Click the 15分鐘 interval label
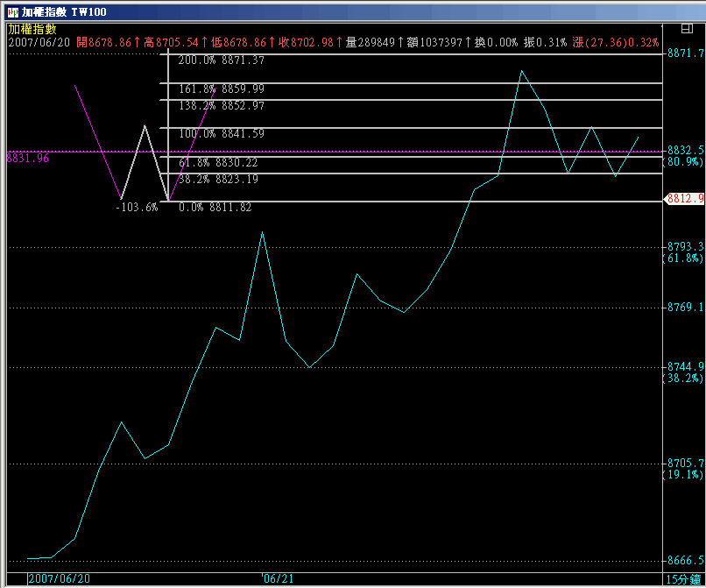706x588 pixels. point(683,579)
